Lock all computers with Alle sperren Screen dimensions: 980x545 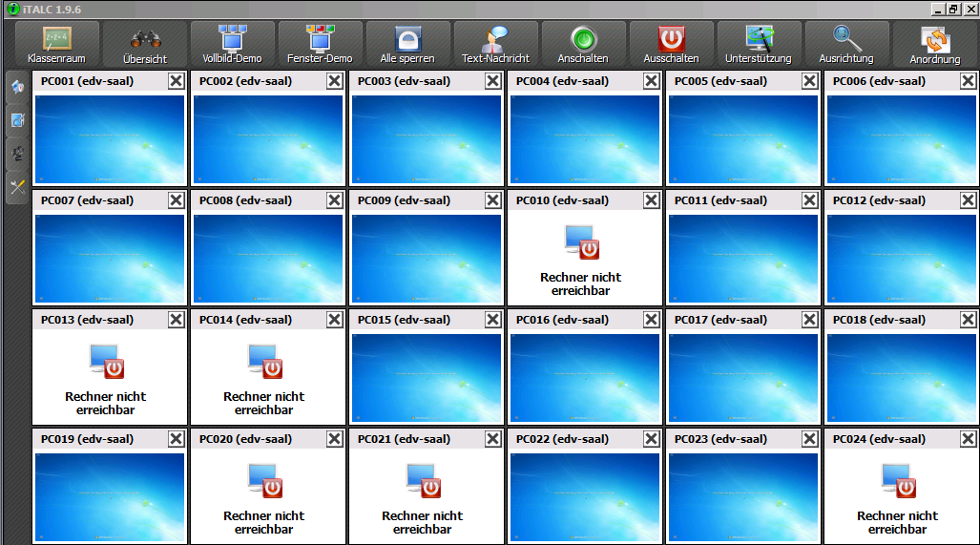pyautogui.click(x=407, y=44)
